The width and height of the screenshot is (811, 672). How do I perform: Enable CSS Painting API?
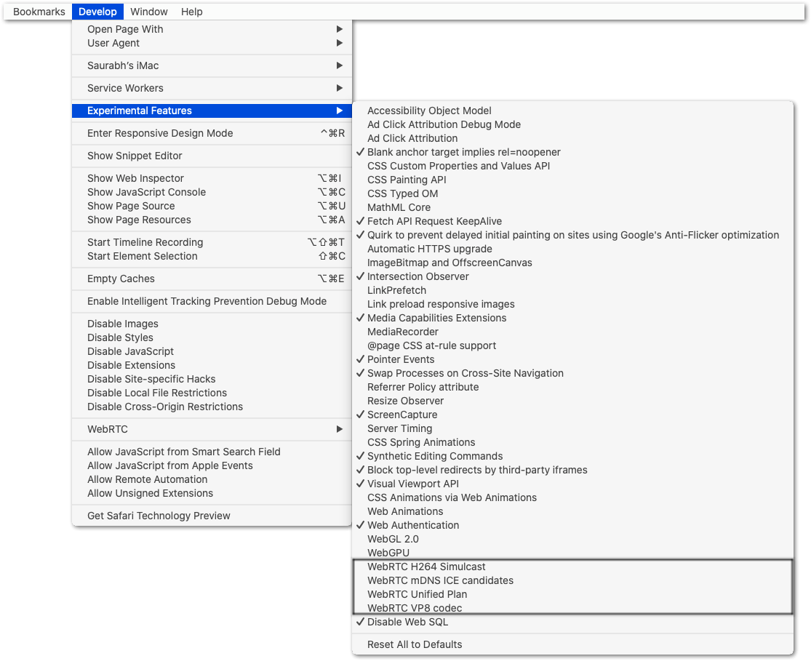[x=572, y=180]
